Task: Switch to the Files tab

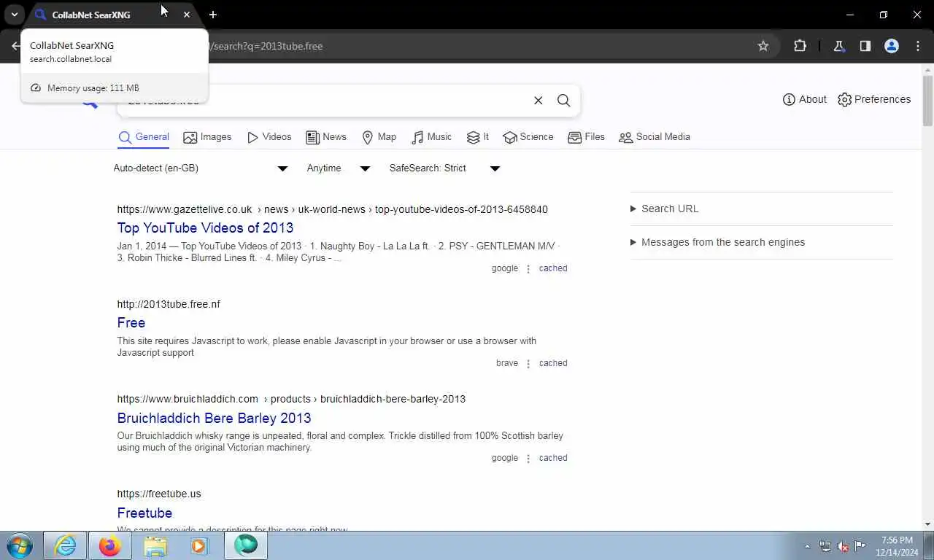Action: (587, 137)
